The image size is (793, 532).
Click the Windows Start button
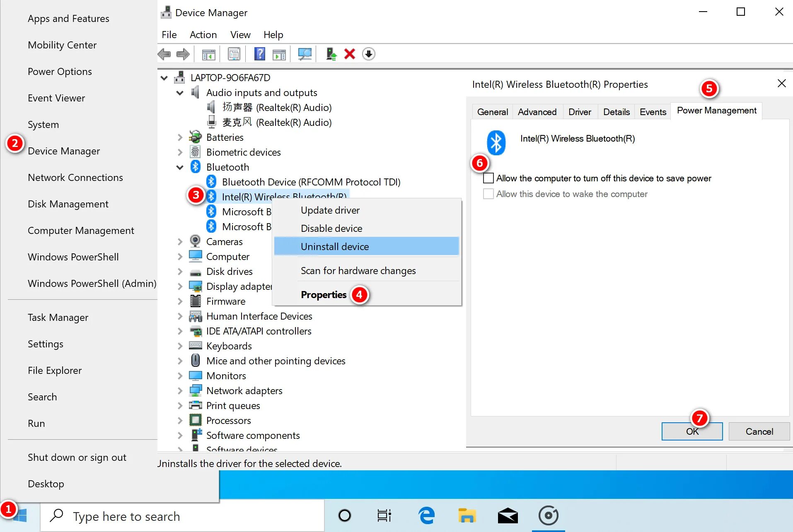tap(19, 516)
